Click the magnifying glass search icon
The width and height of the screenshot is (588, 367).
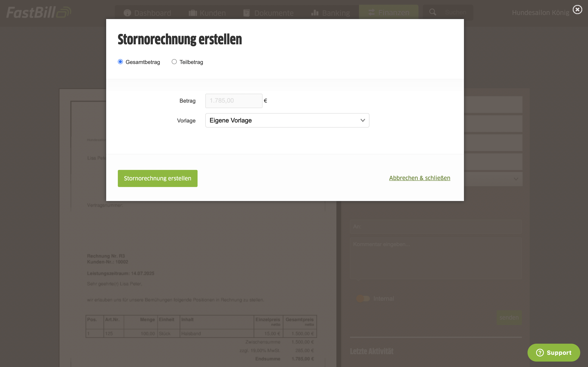pyautogui.click(x=433, y=12)
